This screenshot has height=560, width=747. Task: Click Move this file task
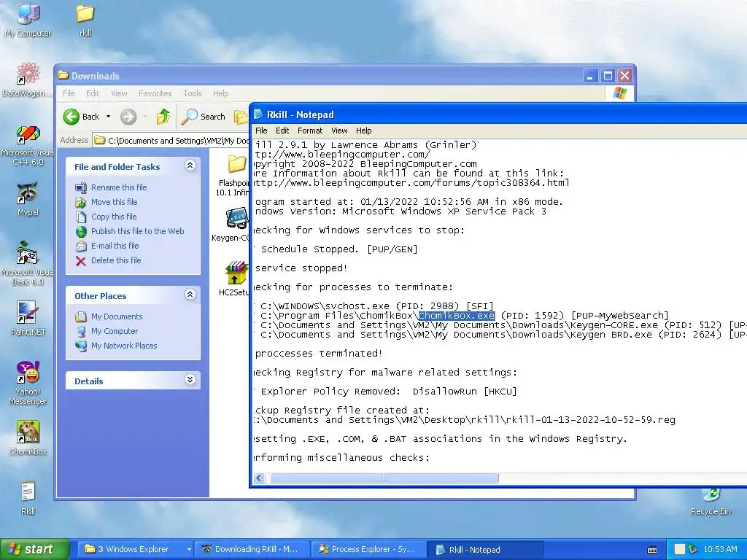pyautogui.click(x=114, y=202)
